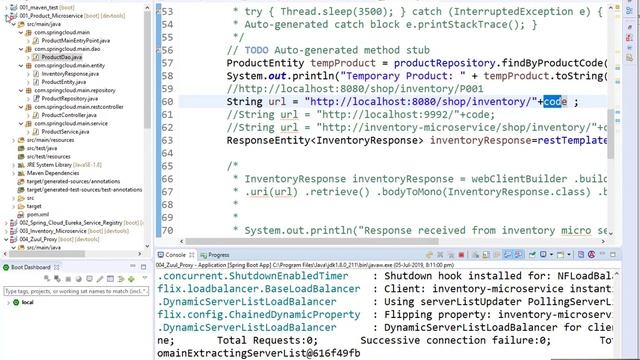The image size is (640, 360).
Task: Click the Open Console icon
Action: [560, 255]
